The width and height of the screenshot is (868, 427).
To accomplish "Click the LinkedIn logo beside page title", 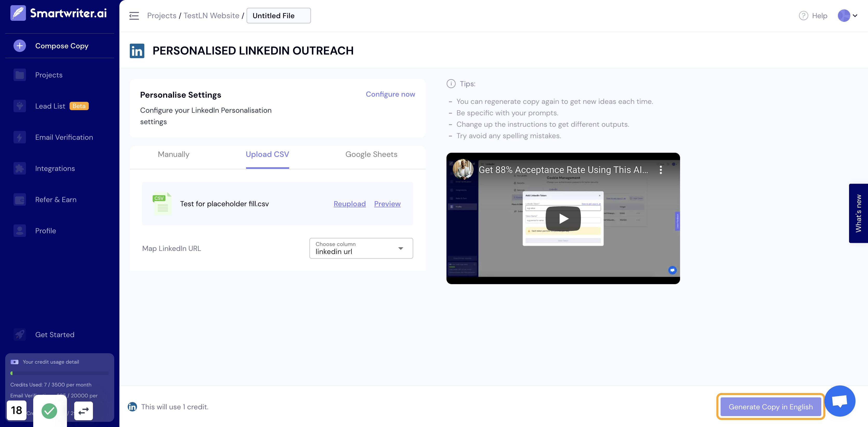I will (137, 51).
